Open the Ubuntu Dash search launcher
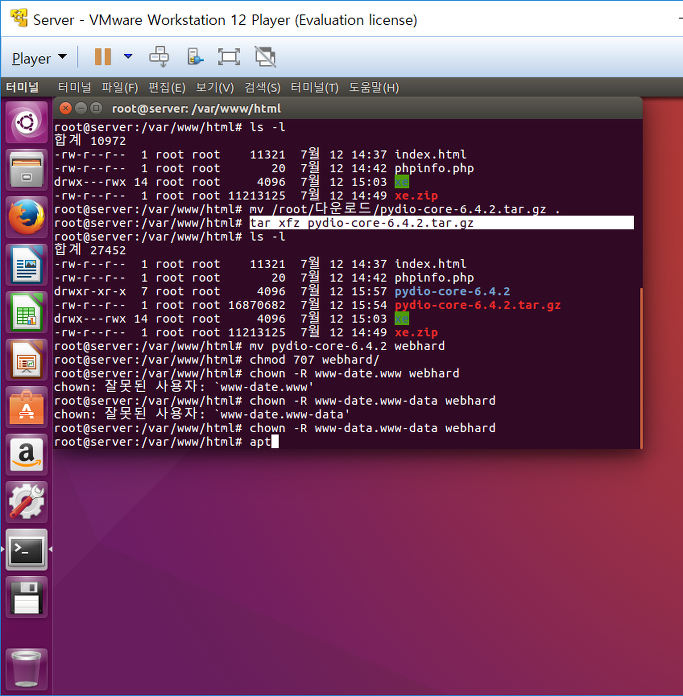683x696 pixels. 27,122
